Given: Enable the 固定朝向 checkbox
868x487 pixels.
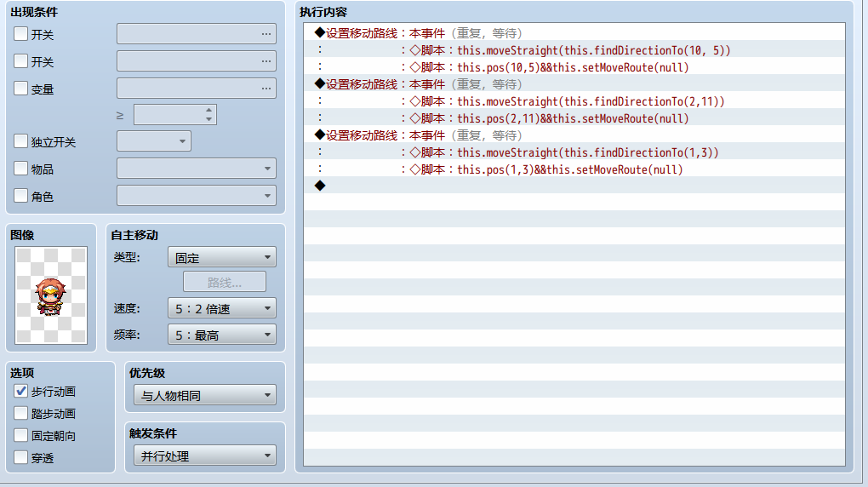Looking at the screenshot, I should click(20, 435).
